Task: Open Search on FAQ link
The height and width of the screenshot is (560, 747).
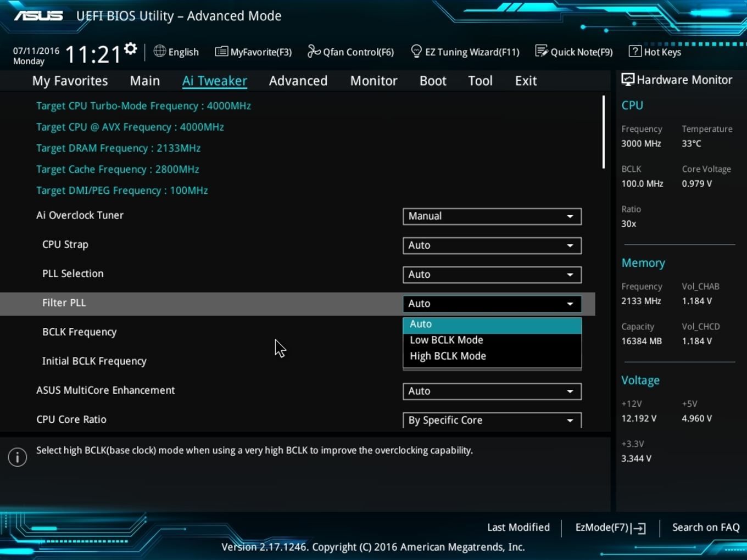Action: 706,528
